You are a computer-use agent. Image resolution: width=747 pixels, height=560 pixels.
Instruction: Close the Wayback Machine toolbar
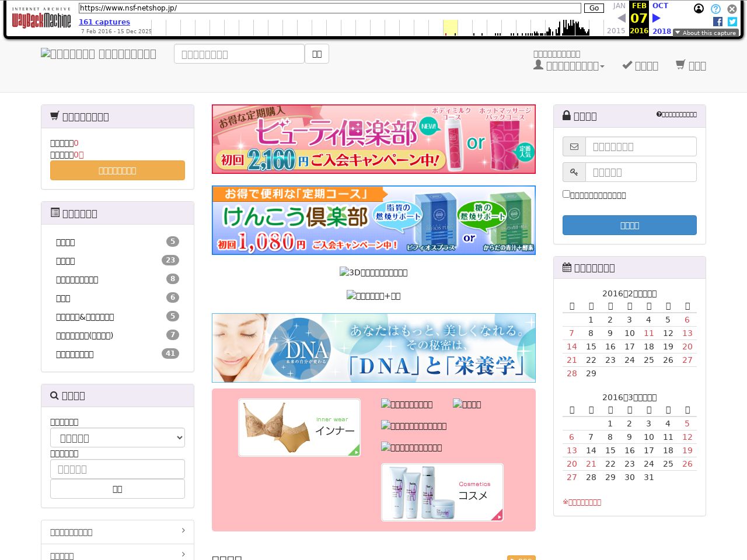[732, 9]
